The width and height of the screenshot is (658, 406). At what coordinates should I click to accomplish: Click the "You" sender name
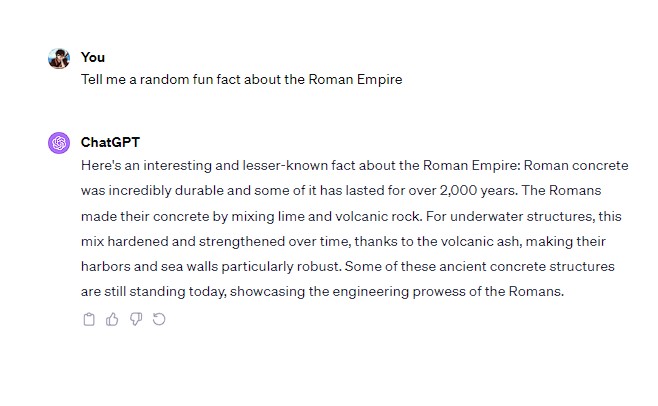[x=93, y=57]
